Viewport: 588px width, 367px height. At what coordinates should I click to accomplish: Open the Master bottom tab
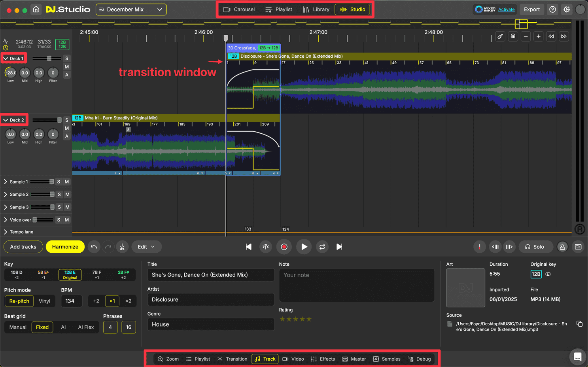[x=354, y=359]
